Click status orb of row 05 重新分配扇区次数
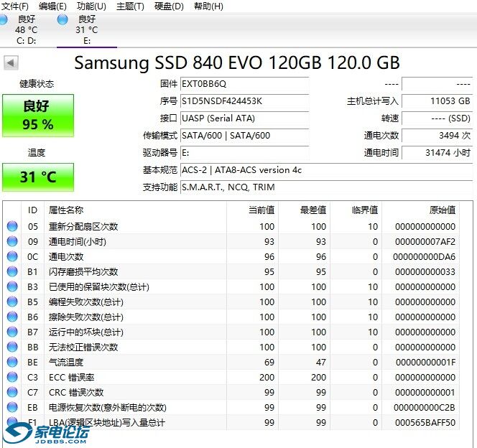The width and height of the screenshot is (477, 448). point(12,226)
